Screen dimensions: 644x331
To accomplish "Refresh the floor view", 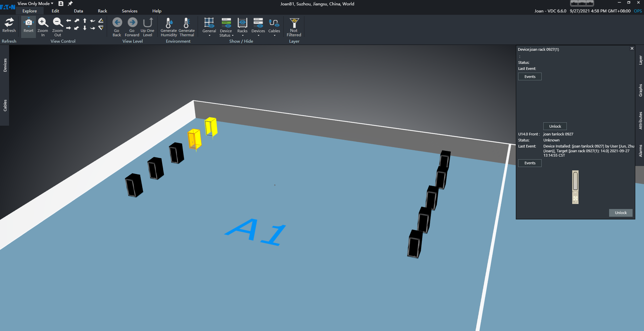I will click(x=9, y=25).
